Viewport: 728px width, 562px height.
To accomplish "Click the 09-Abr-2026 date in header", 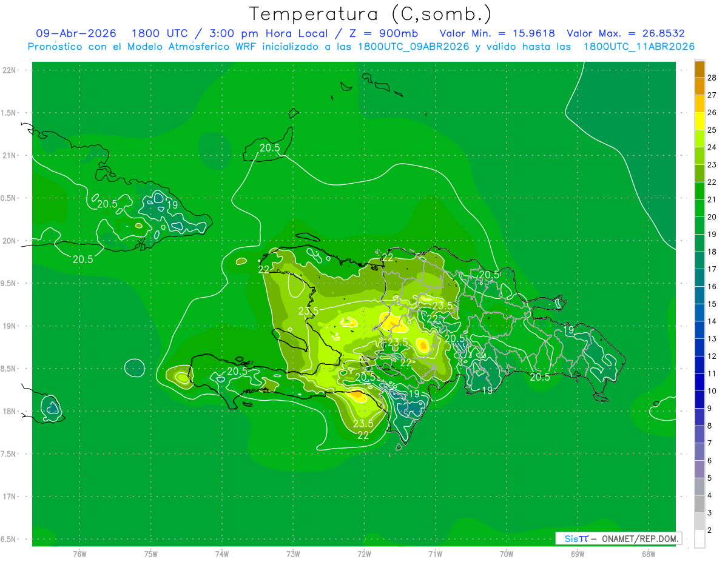I will [76, 34].
